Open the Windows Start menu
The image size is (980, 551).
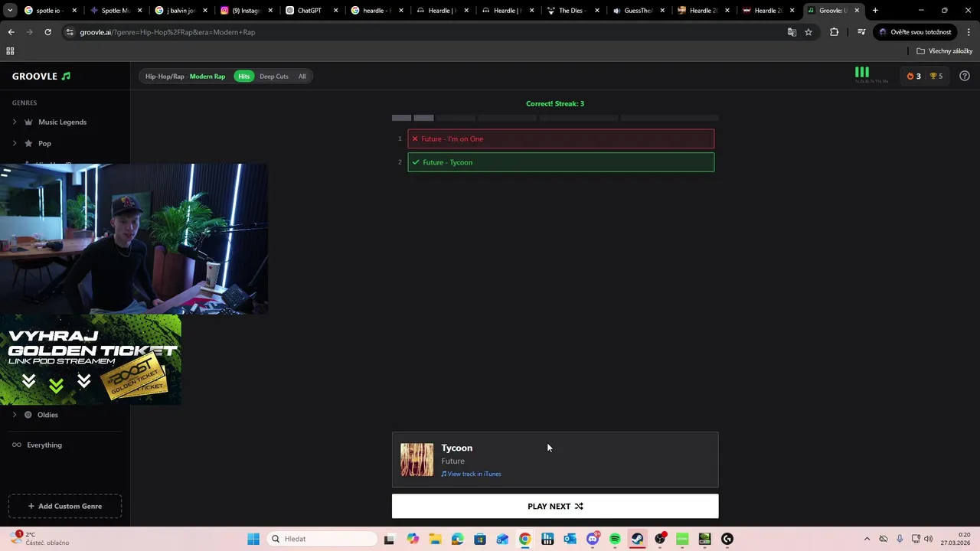pyautogui.click(x=253, y=539)
